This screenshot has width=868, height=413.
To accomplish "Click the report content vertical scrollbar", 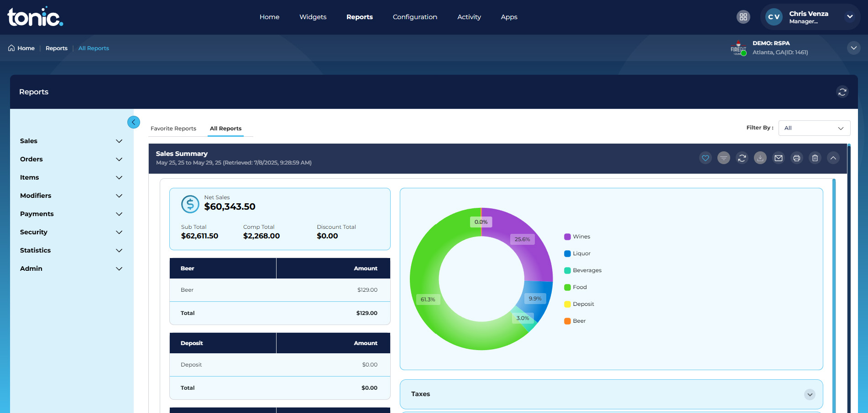I will [834, 296].
